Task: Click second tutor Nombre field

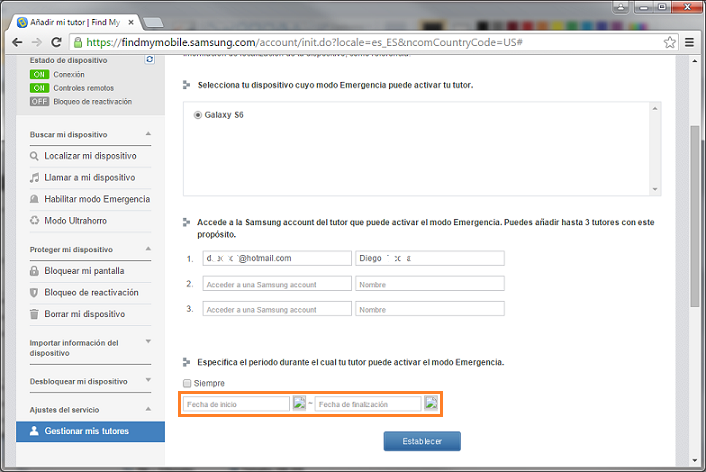Action: click(430, 284)
